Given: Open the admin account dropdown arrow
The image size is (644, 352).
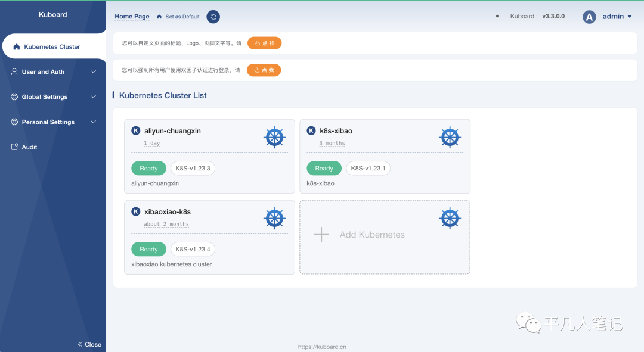Looking at the screenshot, I should point(630,17).
